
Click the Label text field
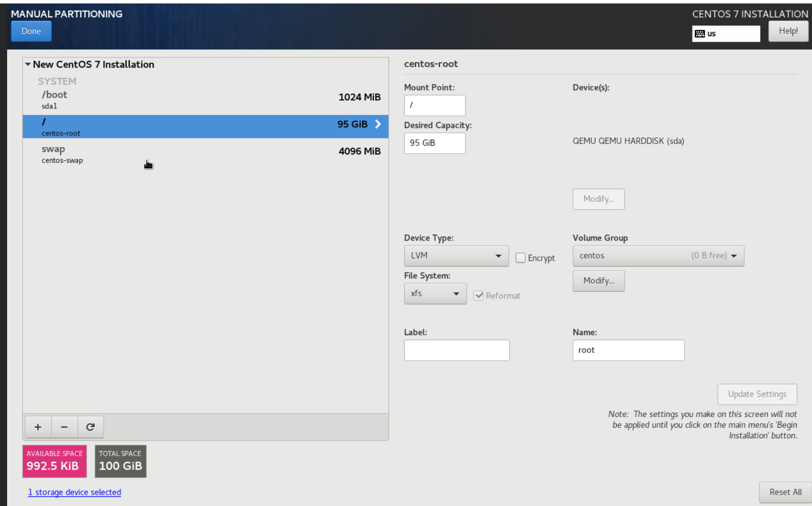click(x=456, y=350)
